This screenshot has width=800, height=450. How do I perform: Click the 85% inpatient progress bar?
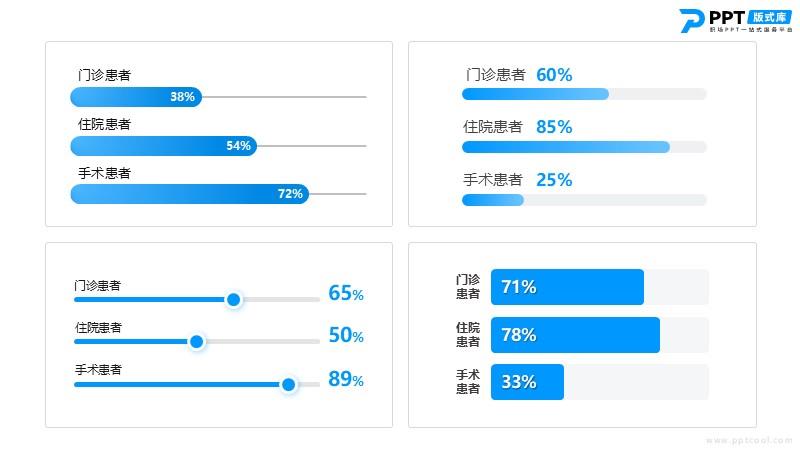566,147
